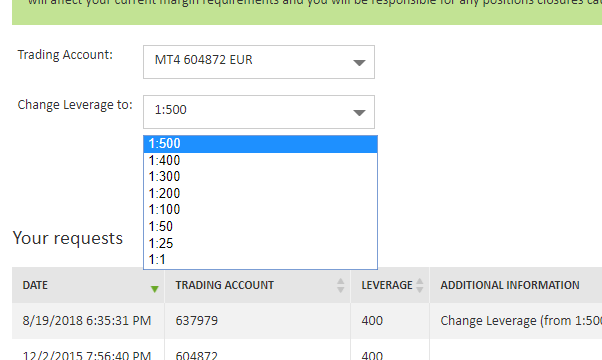Viewport: 602px width, 360px height.
Task: Click the 637979 trading account row
Action: pyautogui.click(x=307, y=320)
